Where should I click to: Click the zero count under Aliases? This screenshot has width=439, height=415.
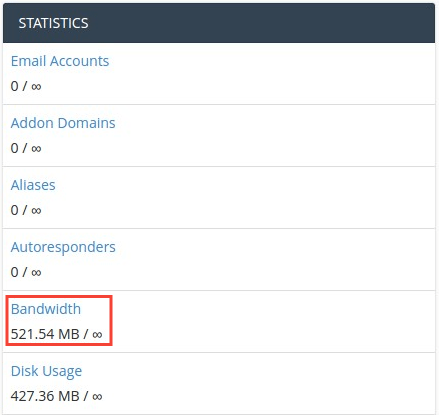15,210
